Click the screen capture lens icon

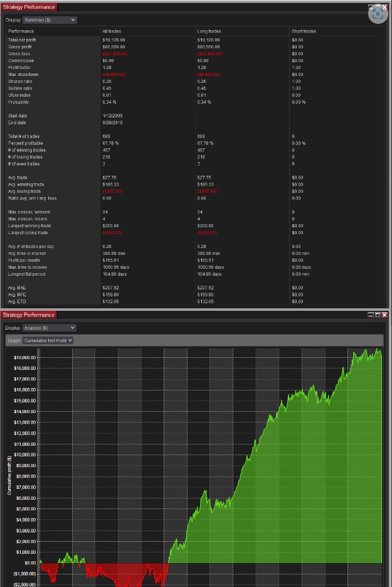click(x=378, y=14)
